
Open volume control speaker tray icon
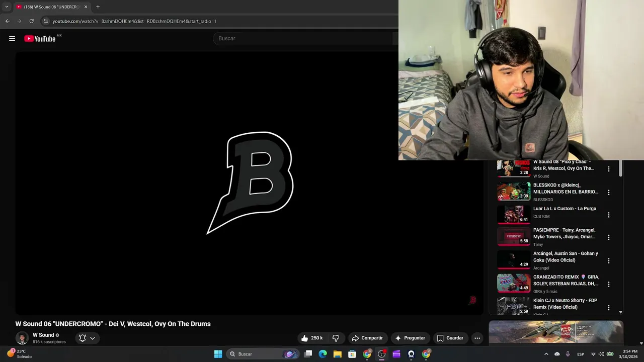(601, 354)
